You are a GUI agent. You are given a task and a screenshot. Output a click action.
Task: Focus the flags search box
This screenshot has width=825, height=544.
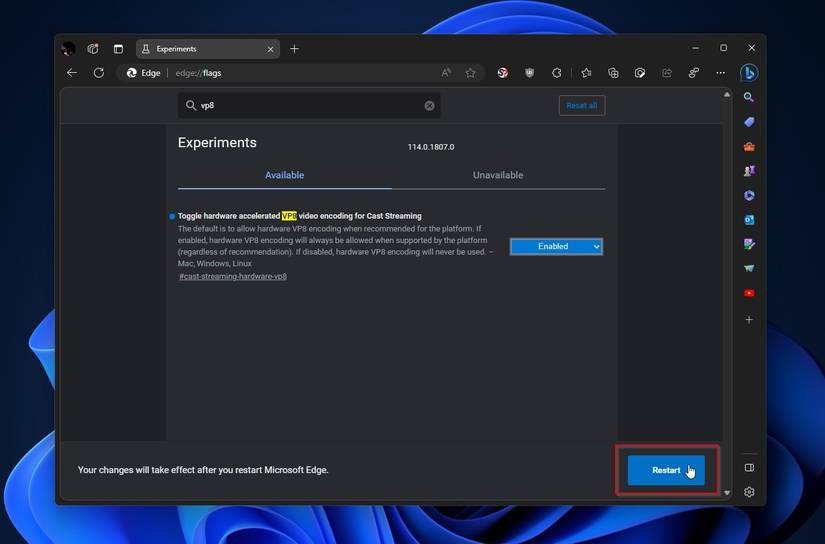pos(310,105)
